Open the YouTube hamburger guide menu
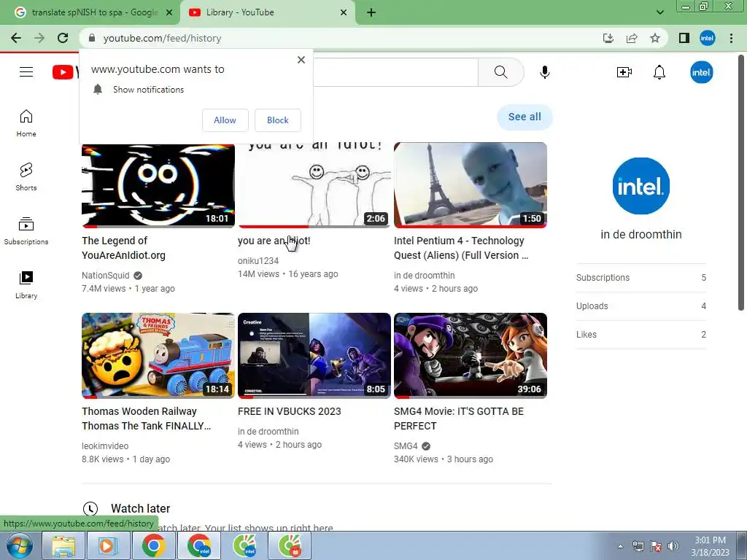 26,72
